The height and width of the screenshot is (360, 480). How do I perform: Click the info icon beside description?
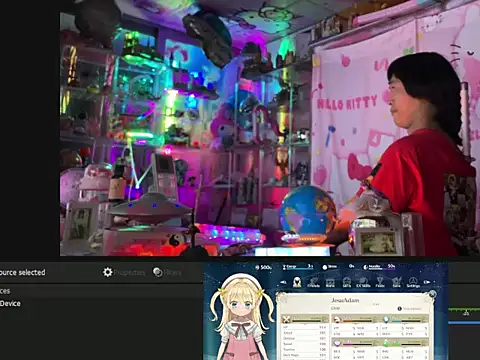[400, 309]
